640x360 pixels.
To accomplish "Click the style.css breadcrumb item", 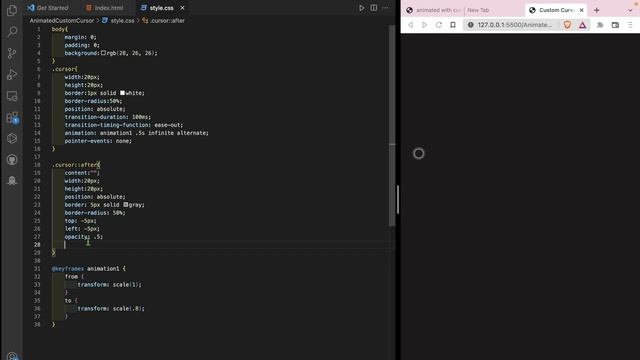I will (118, 20).
